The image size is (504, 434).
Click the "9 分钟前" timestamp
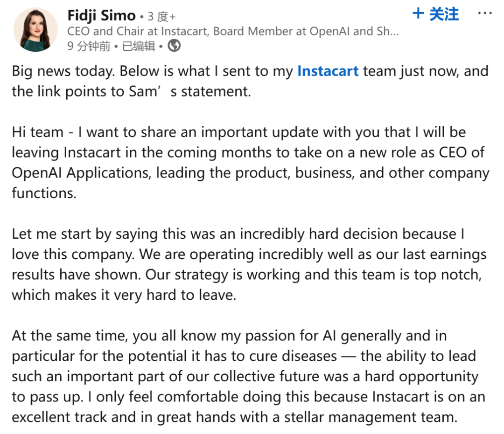tap(88, 46)
